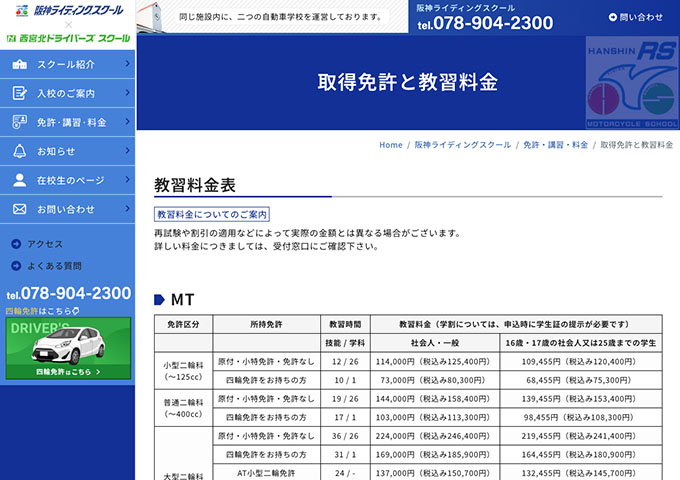
Task: Click the 144,000円（税込み158,400円） price cell
Action: (x=435, y=399)
